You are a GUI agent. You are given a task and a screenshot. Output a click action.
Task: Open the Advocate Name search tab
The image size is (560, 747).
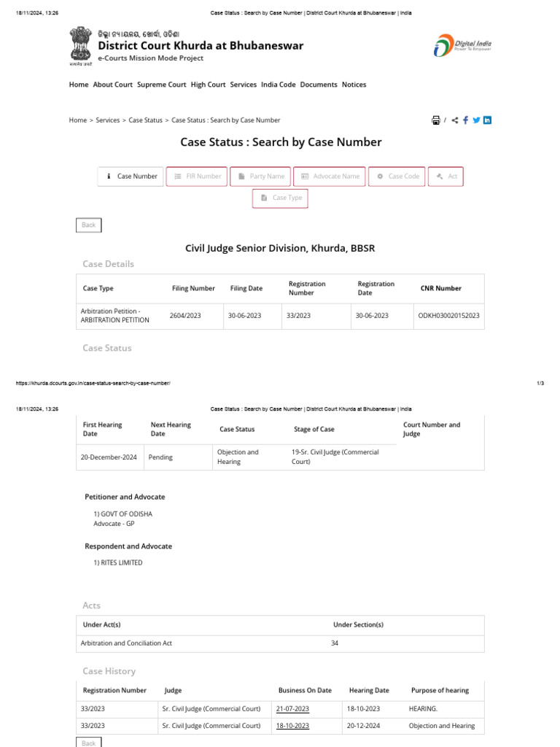tap(330, 177)
